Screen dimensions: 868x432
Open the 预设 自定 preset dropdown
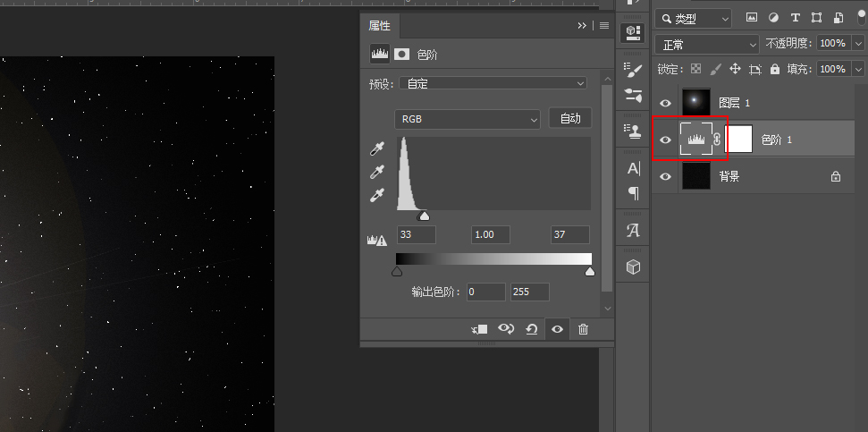493,84
